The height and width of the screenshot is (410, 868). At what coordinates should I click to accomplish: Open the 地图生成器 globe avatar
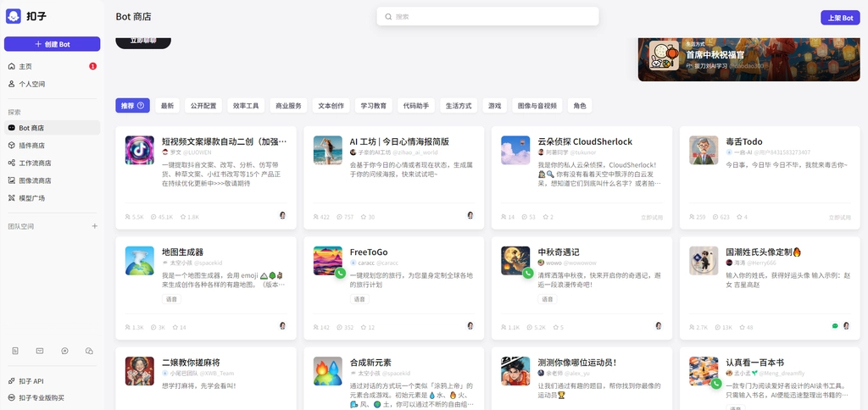click(140, 261)
